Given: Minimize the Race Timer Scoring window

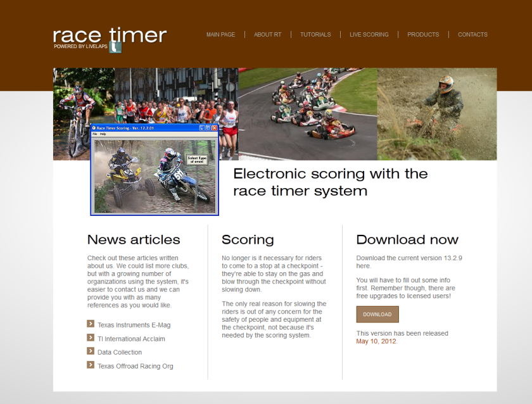Looking at the screenshot, I should pos(202,128).
